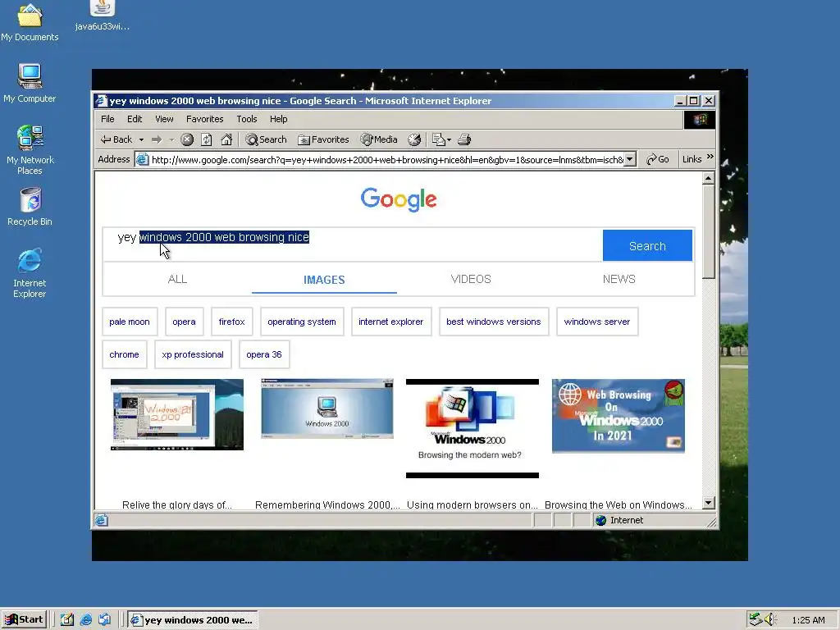
Task: Open History with the clock icon
Action: tap(414, 139)
